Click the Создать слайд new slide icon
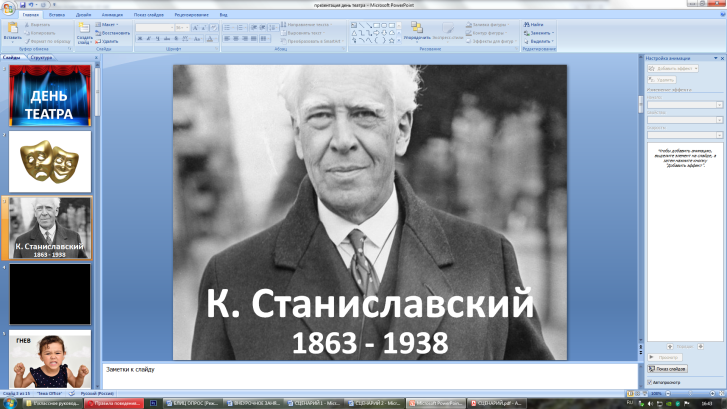Viewport: 727px width, 409px height. tap(85, 31)
